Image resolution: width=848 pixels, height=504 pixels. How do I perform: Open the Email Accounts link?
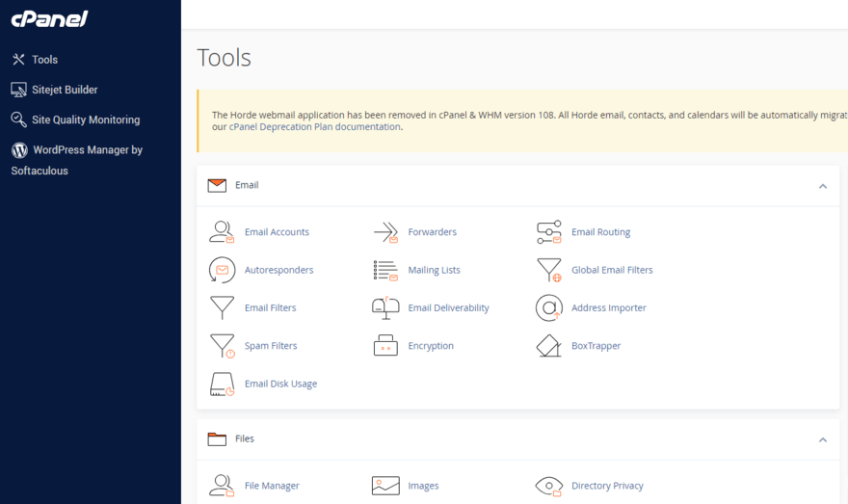point(277,232)
